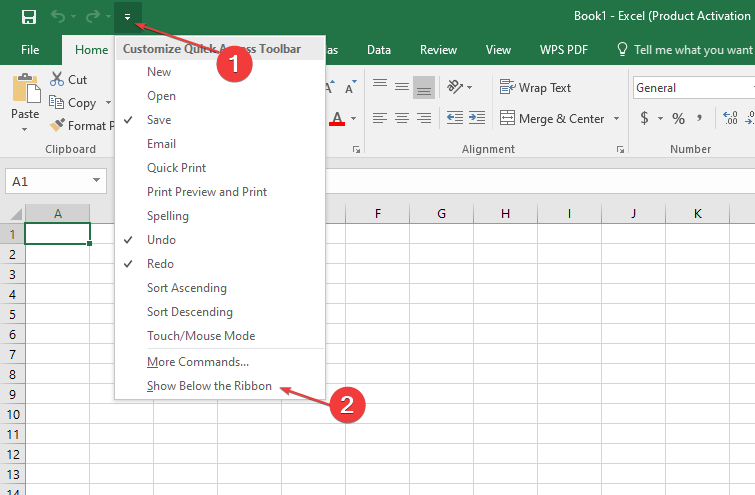Click Tell me what you want search

690,49
